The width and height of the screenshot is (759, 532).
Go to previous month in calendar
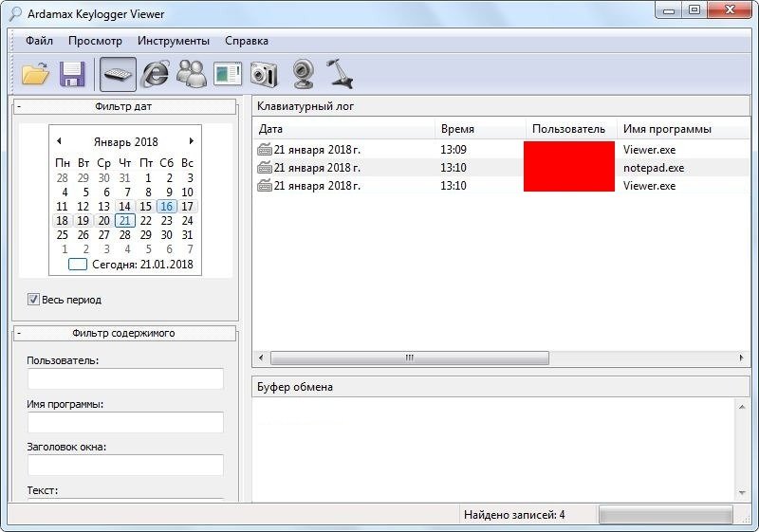click(x=59, y=141)
